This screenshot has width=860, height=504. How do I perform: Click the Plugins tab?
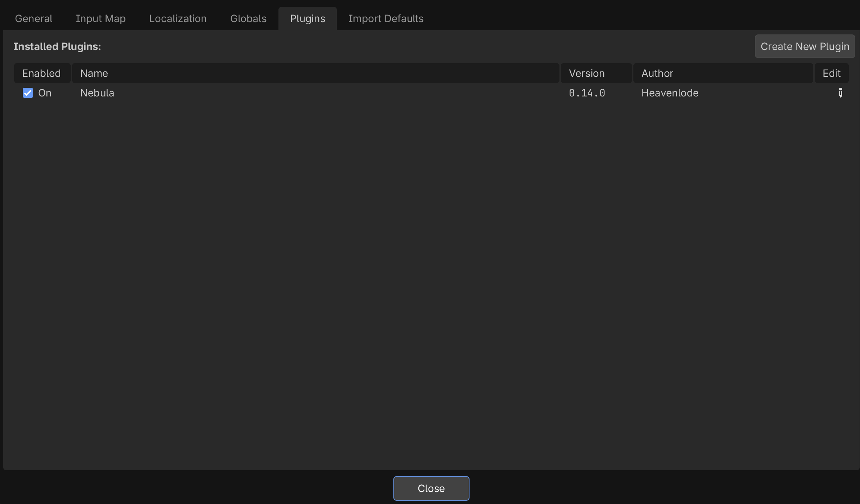tap(307, 18)
